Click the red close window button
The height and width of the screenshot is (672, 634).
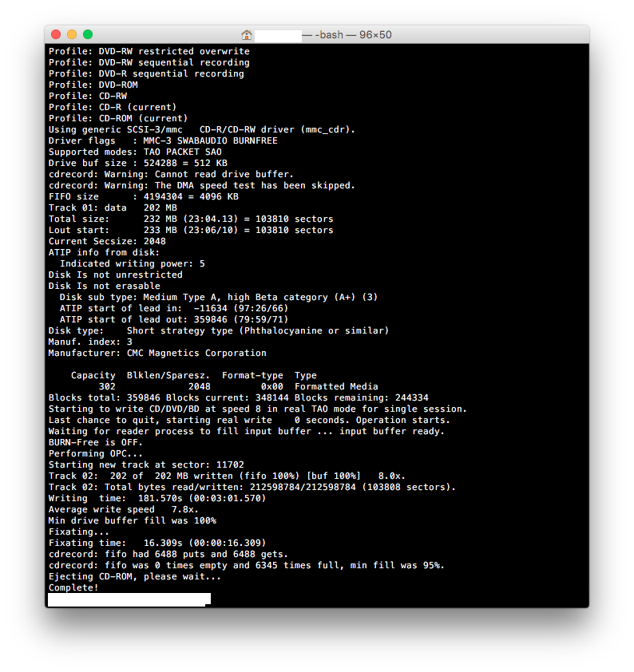click(x=56, y=34)
